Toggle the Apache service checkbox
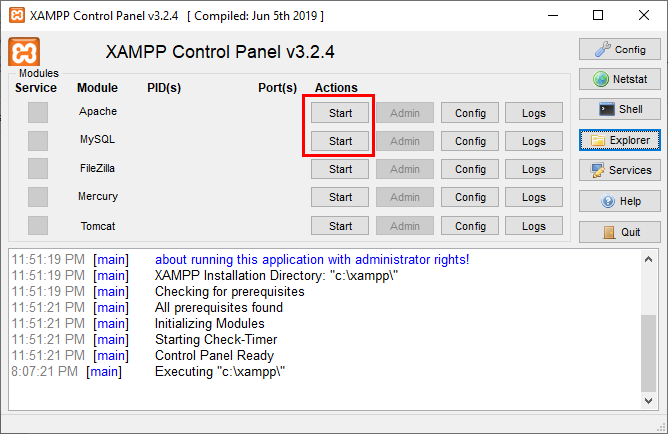The width and height of the screenshot is (668, 434). (x=38, y=112)
